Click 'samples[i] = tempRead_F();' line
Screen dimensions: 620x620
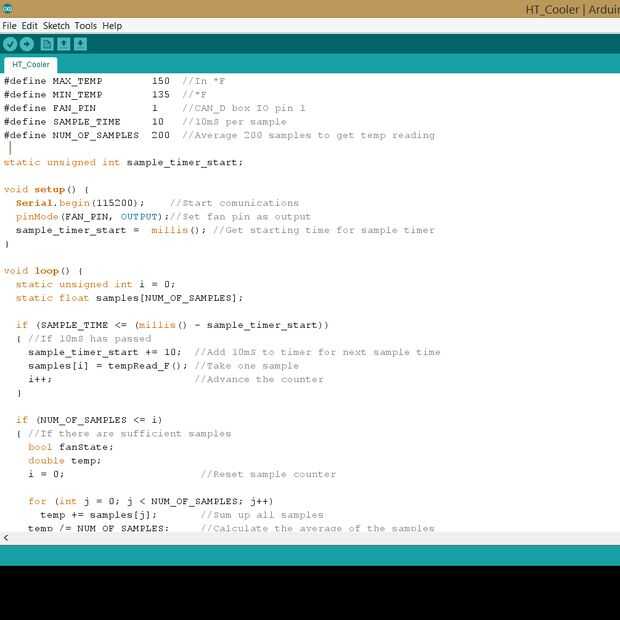[108, 366]
